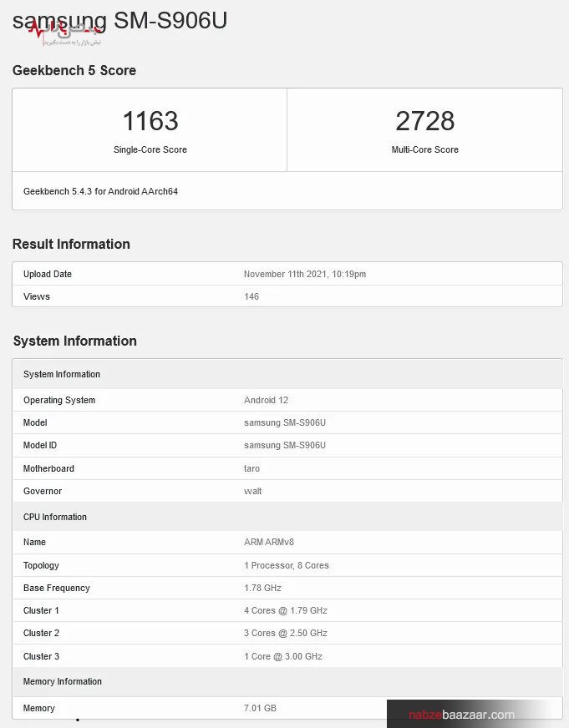Screen dimensions: 569x728
Task: Select the governor value 'walt'
Action: [252, 491]
